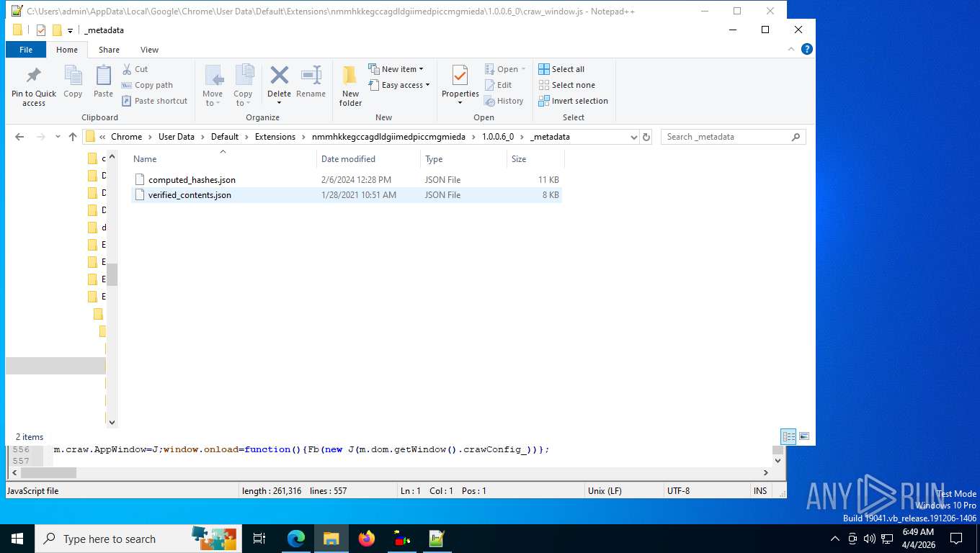The height and width of the screenshot is (553, 980).
Task: Switch to Details view layout
Action: 789,436
